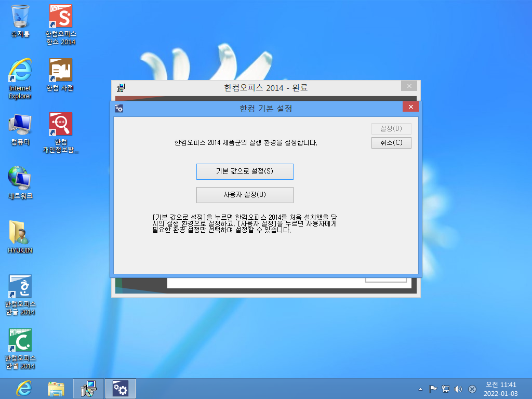Click the 한컴오피스 2014 - 완료 title text

[265, 88]
